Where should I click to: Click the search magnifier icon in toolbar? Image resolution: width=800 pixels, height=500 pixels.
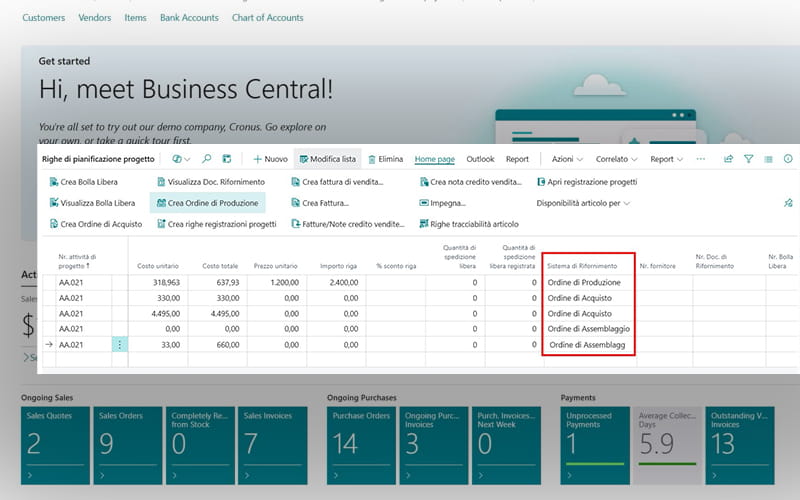coord(207,159)
